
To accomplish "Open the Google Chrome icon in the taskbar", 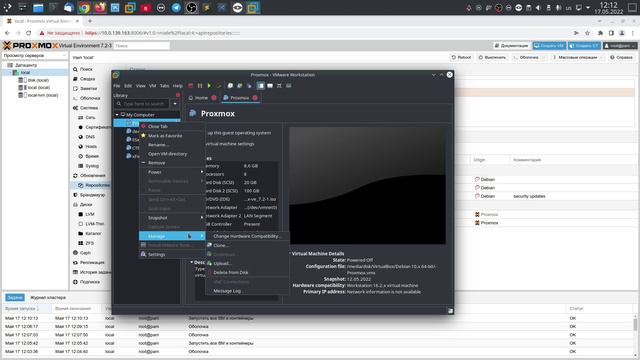I will point(84,7).
